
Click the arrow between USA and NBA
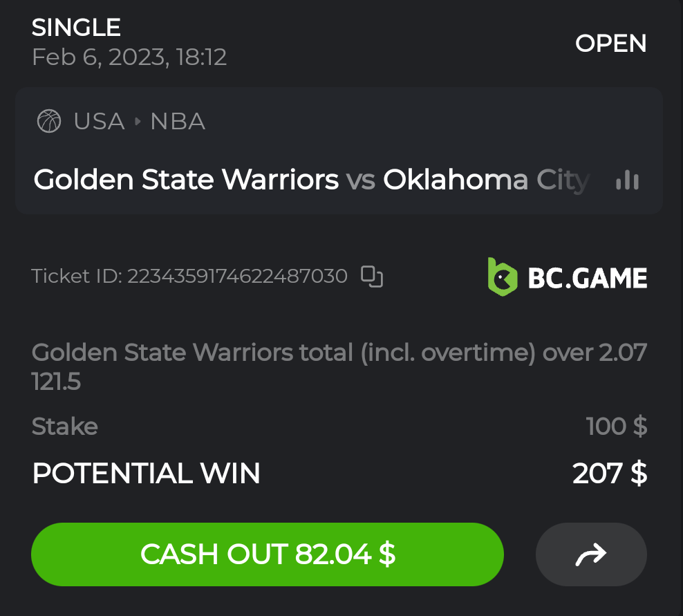138,122
